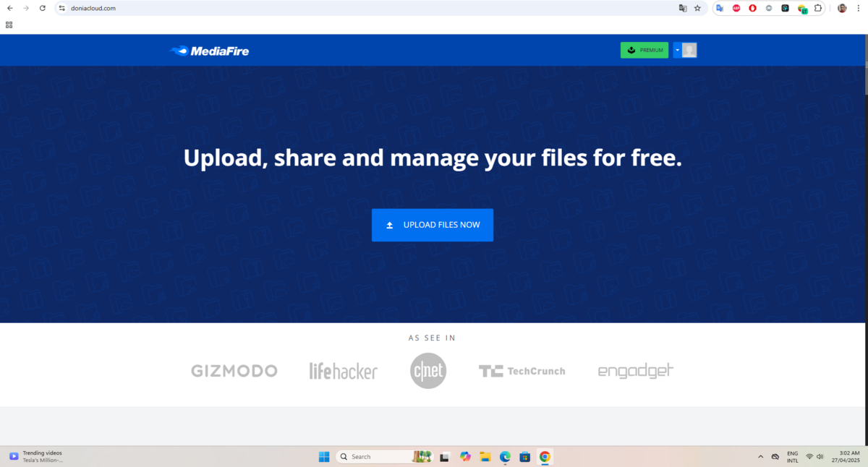Click UPLOAD FILES NOW button

[433, 225]
